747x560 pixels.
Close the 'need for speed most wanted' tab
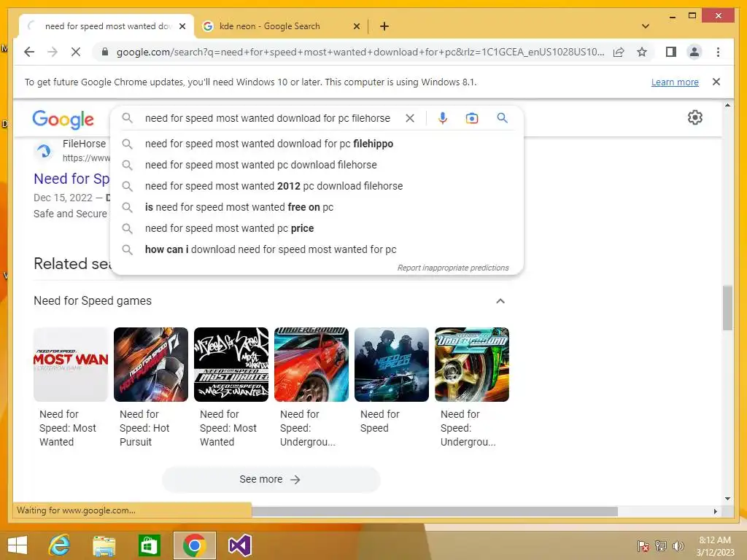point(182,26)
